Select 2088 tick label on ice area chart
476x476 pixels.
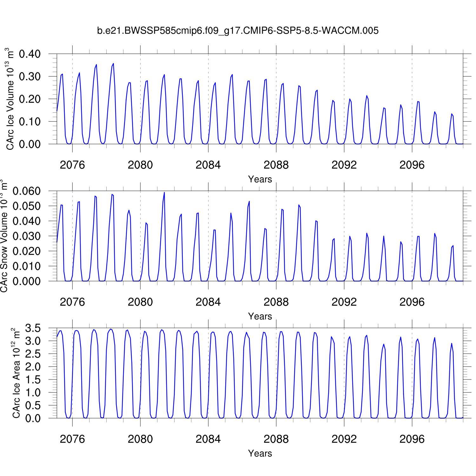(276, 439)
